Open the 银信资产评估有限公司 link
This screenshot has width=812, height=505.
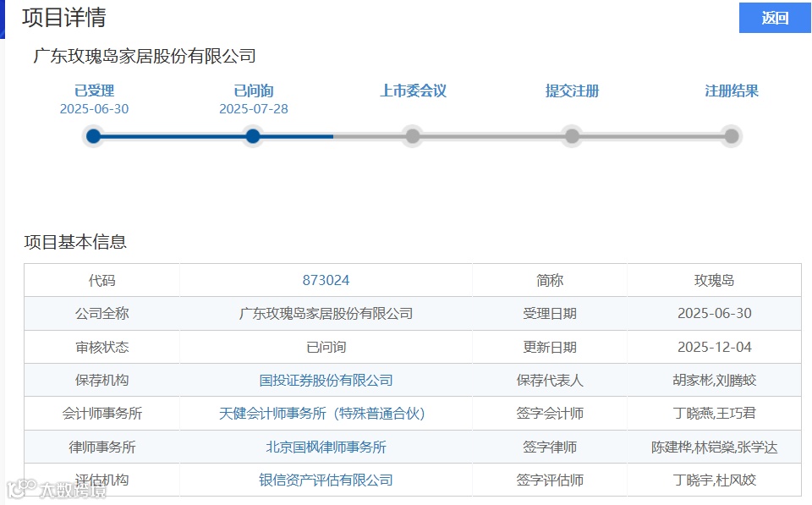click(326, 480)
